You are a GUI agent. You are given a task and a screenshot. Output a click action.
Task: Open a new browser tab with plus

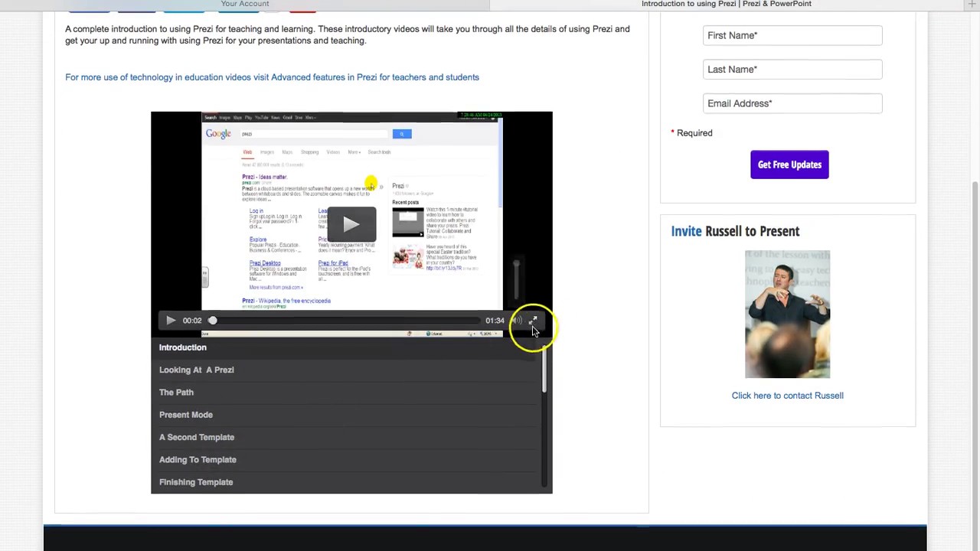click(x=972, y=4)
